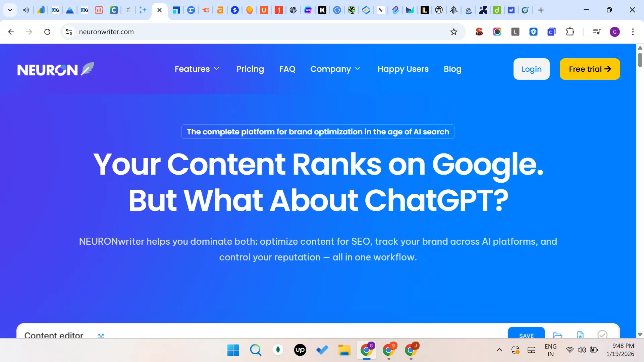Open the Happy Users page
Screen dimensions: 644x362
[403, 69]
